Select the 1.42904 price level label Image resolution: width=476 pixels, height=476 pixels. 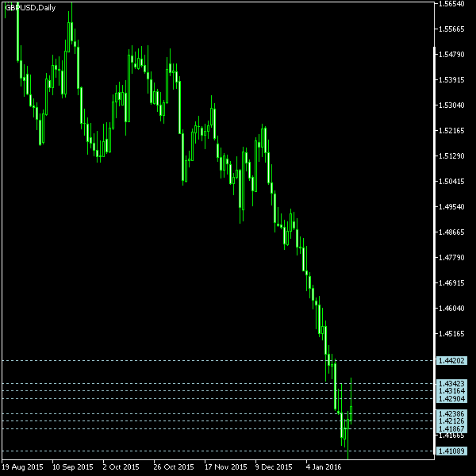[x=451, y=398]
